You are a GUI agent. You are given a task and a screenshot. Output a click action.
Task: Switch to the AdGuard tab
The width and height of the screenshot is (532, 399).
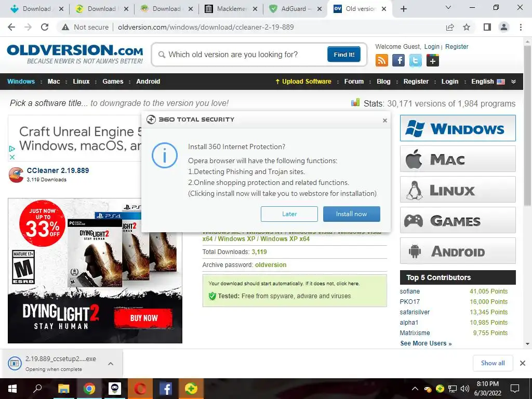pos(296,9)
